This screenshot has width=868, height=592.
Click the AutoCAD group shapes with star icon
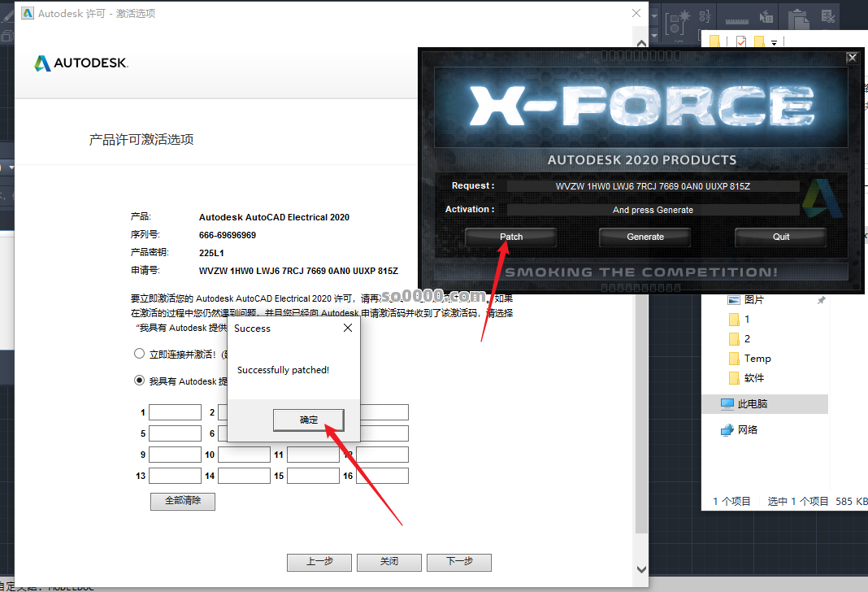(678, 22)
